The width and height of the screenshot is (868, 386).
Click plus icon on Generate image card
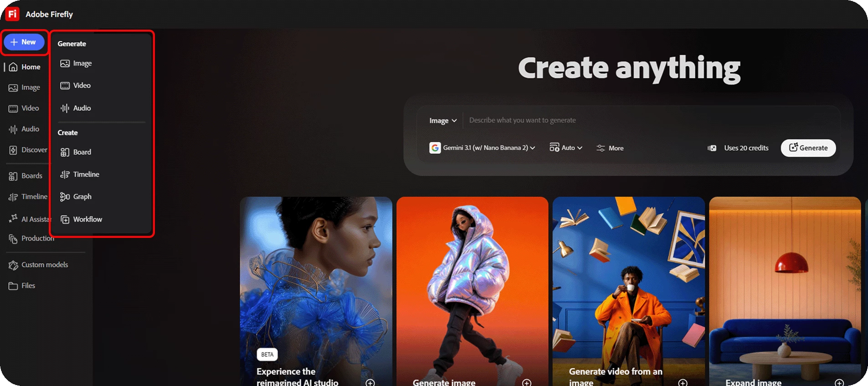[x=527, y=382]
